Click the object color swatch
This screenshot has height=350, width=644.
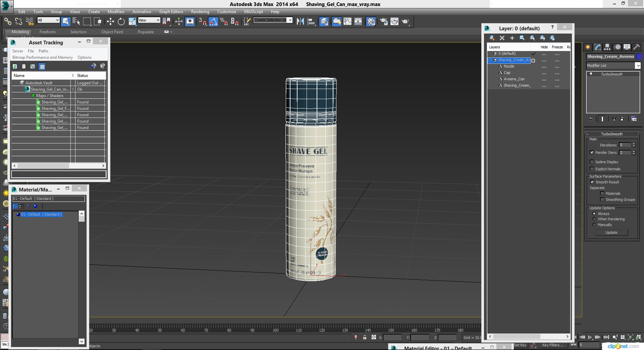click(x=639, y=56)
